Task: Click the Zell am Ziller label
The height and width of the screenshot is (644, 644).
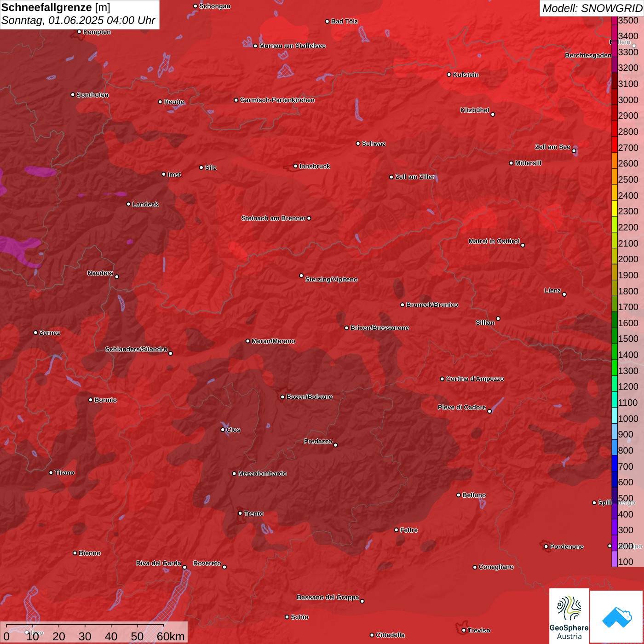Action: click(415, 177)
